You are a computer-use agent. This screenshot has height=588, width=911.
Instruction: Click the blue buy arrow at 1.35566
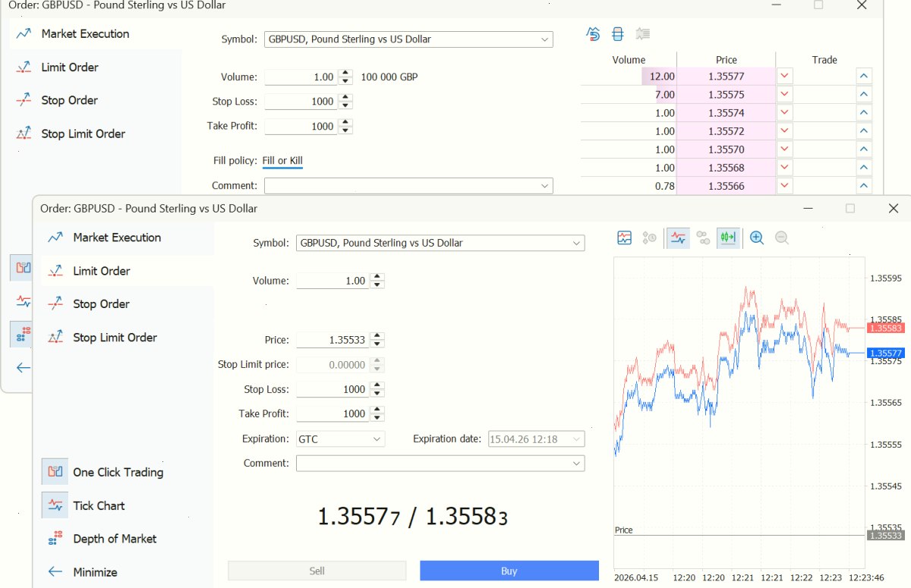pyautogui.click(x=864, y=186)
